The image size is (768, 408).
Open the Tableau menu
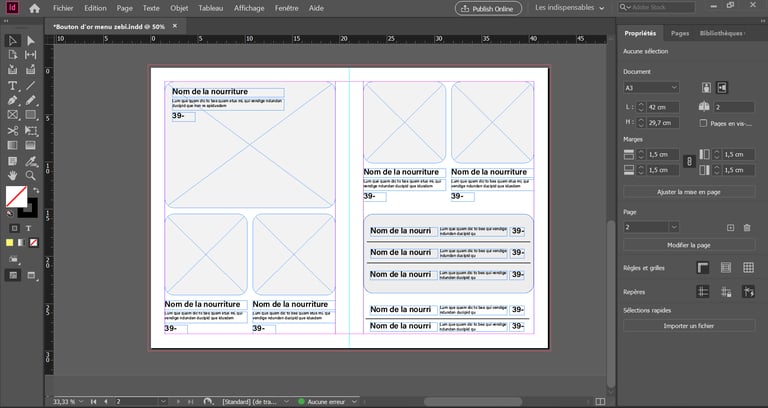click(210, 8)
